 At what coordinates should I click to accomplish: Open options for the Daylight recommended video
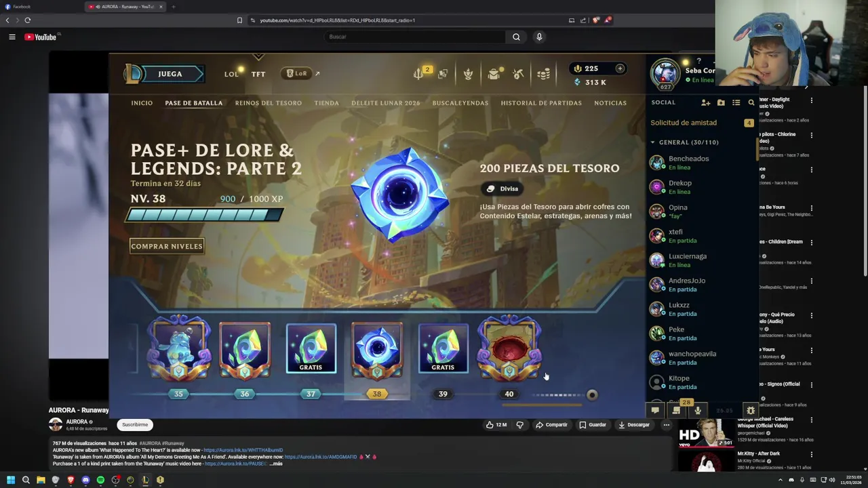[811, 100]
